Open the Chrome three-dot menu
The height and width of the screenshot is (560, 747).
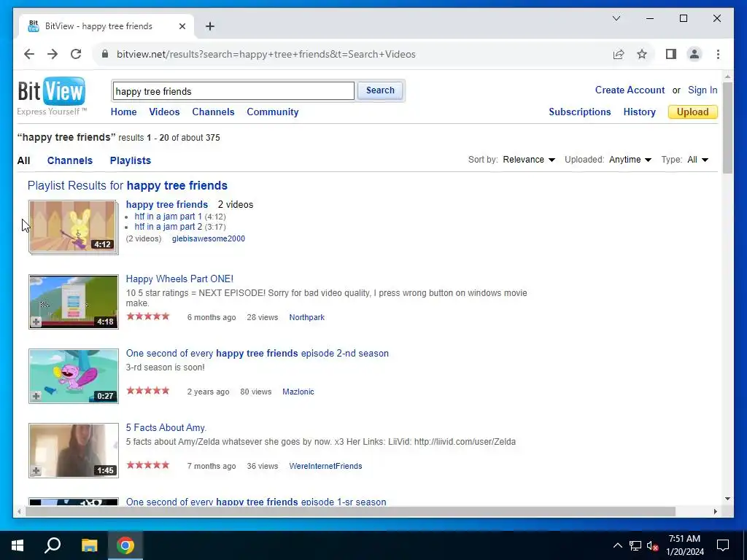[718, 54]
